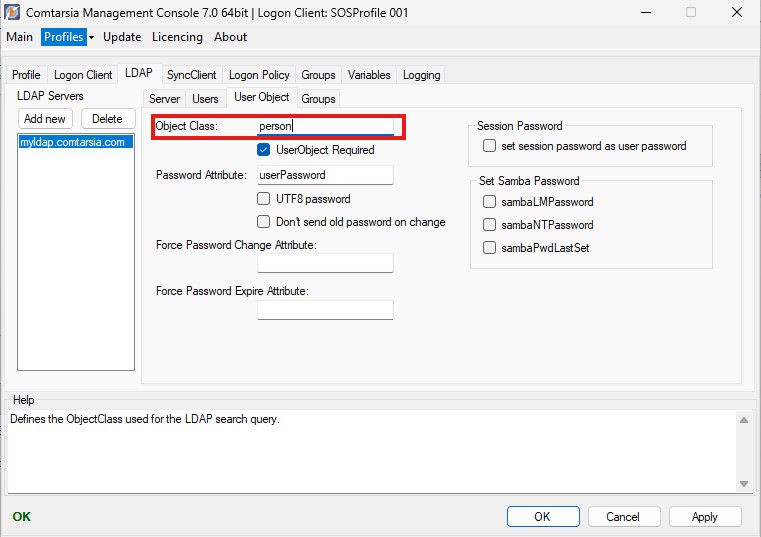Click the Comtarsia app icon in title bar
The image size is (761, 537).
click(x=13, y=13)
